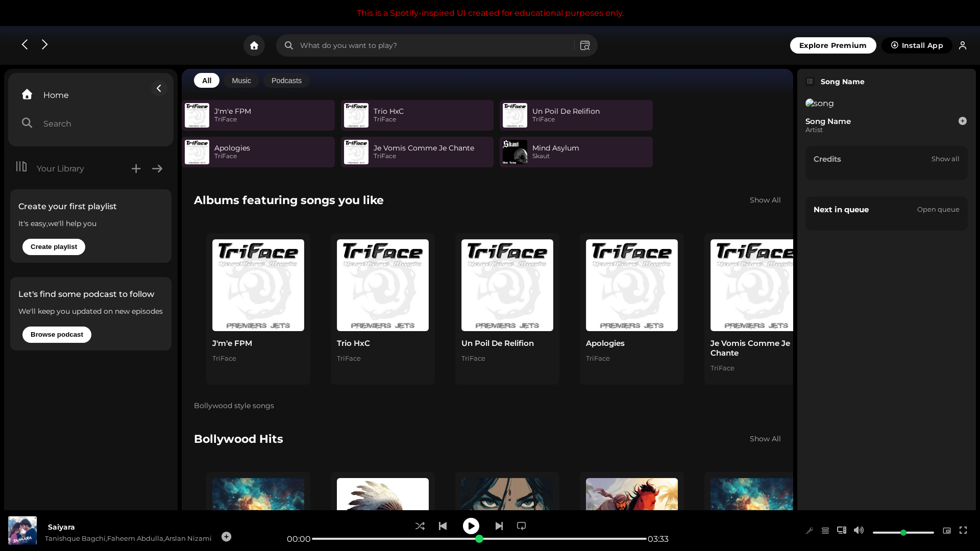Go back with the left arrow
This screenshot has height=551, width=980.
(x=24, y=45)
